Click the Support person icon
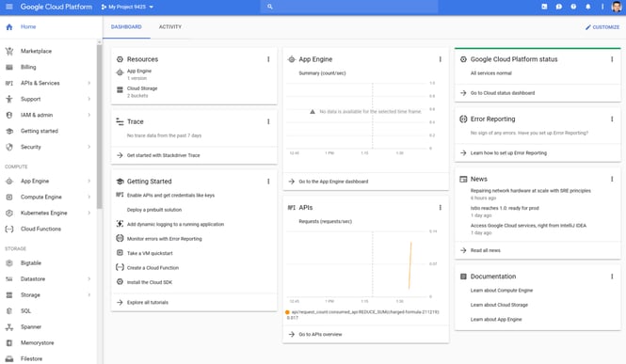 [9, 99]
